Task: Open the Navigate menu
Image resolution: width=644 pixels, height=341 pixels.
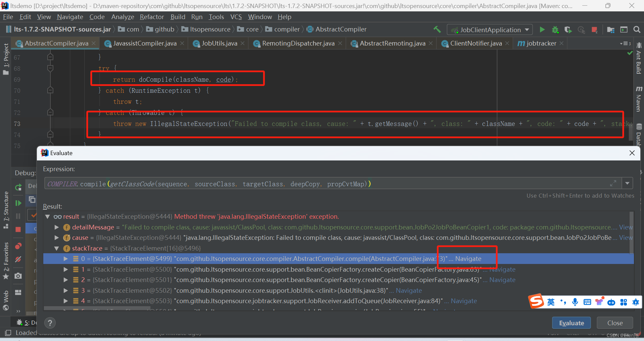Action: point(70,17)
